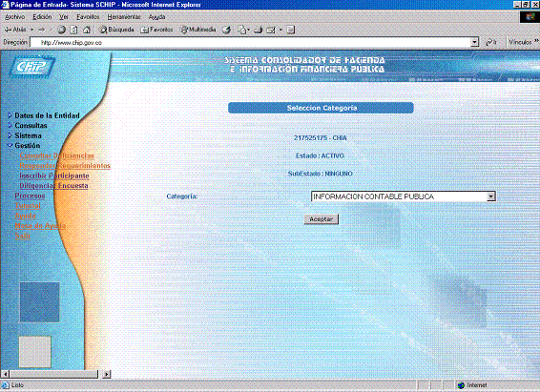Open the Favoritos toolbar button
This screenshot has height=392, width=540.
(x=156, y=30)
